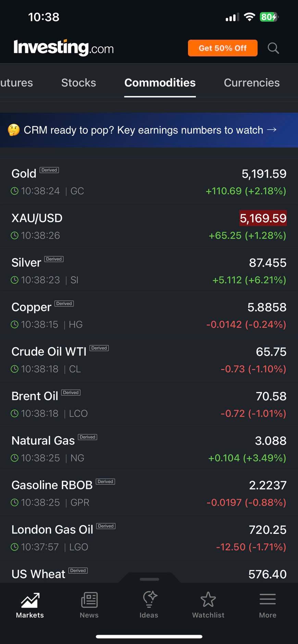Tap the Get 50% Off button
Screen dimensions: 298x644
click(x=223, y=48)
